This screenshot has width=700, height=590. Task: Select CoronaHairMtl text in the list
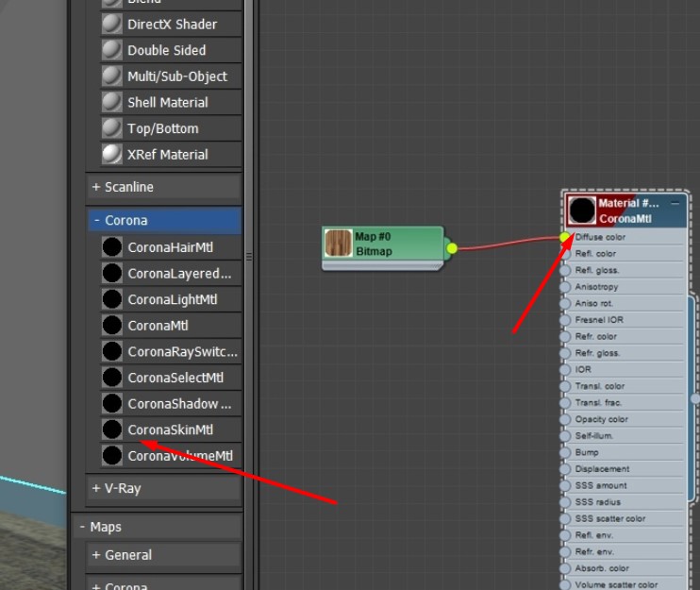click(170, 247)
